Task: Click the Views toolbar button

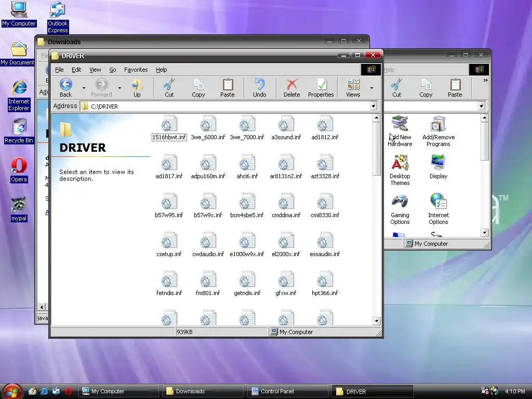Action: (353, 88)
